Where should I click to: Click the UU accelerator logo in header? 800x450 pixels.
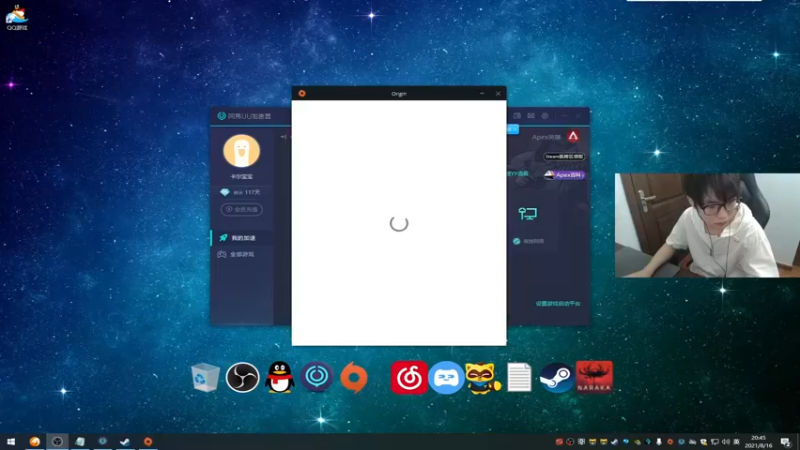221,116
